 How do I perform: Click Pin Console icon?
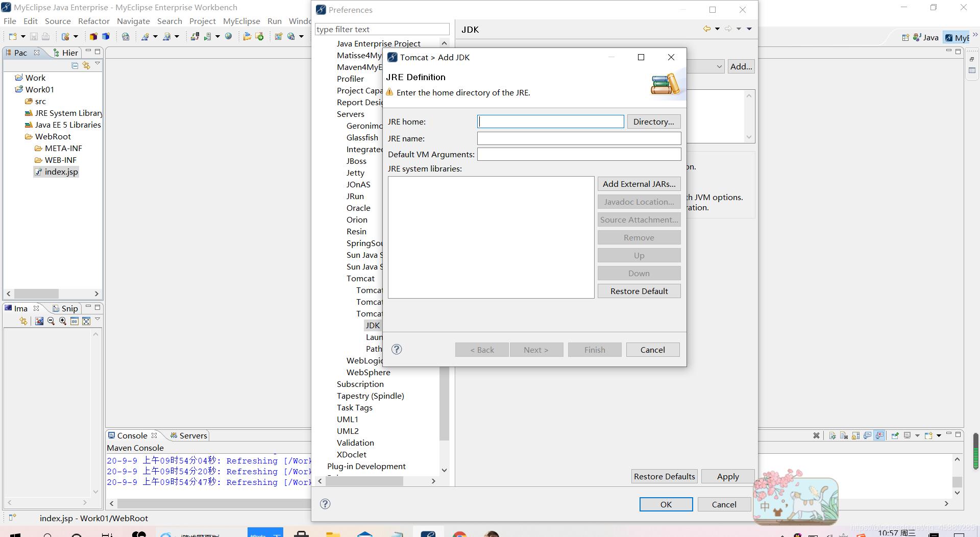[895, 435]
